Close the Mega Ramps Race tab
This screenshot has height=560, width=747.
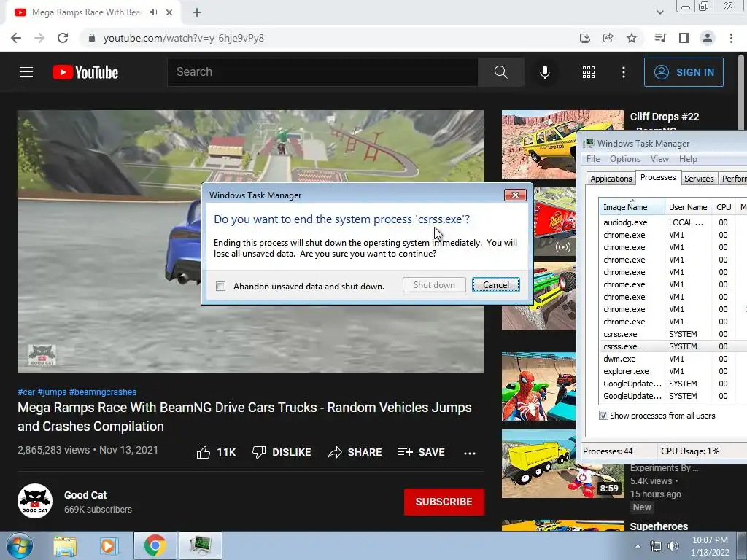pyautogui.click(x=169, y=12)
